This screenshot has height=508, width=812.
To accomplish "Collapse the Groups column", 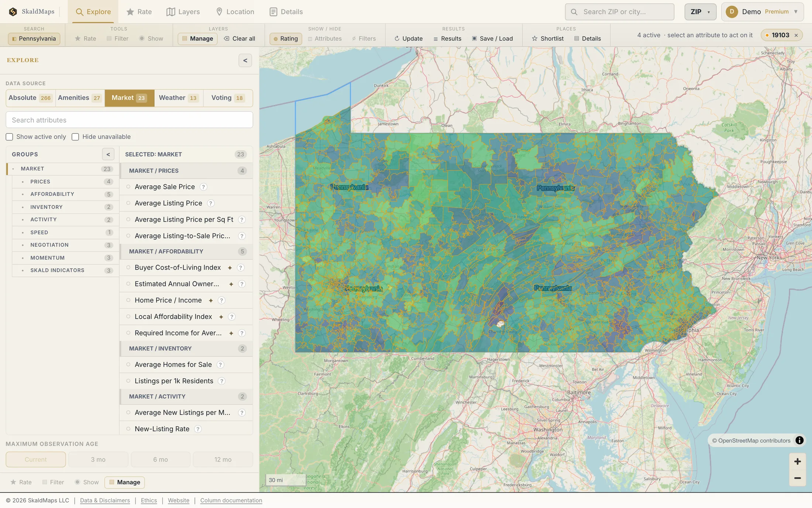I will click(108, 154).
